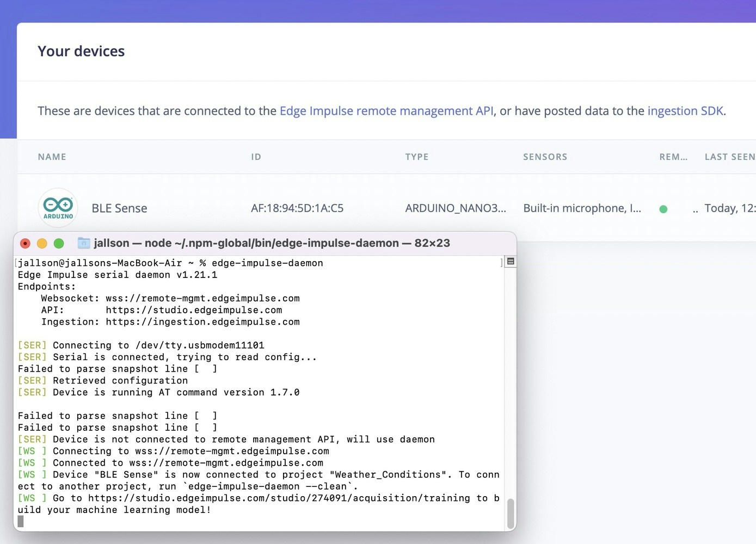Click the terminal split-pane icon

pos(511,262)
